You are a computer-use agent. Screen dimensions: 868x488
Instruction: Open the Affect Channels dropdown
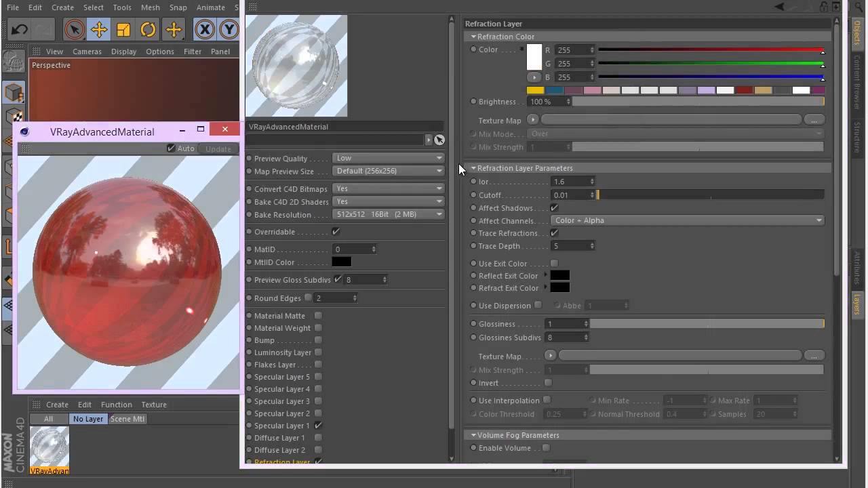point(688,220)
